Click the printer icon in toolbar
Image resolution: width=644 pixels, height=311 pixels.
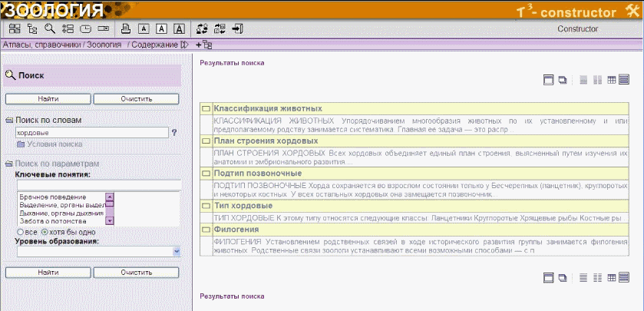coord(127,29)
